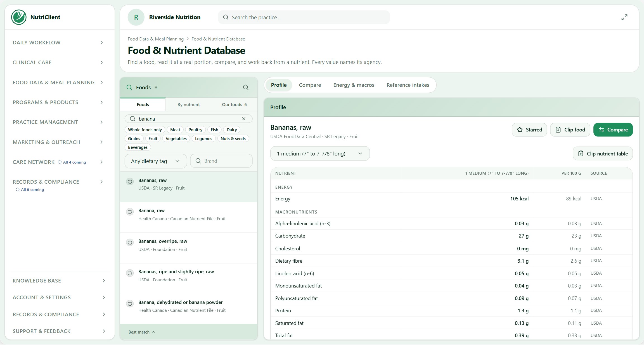Click fruit icon for Bananas, ripe and slightly ripe
This screenshot has width=644, height=345.
point(130,273)
